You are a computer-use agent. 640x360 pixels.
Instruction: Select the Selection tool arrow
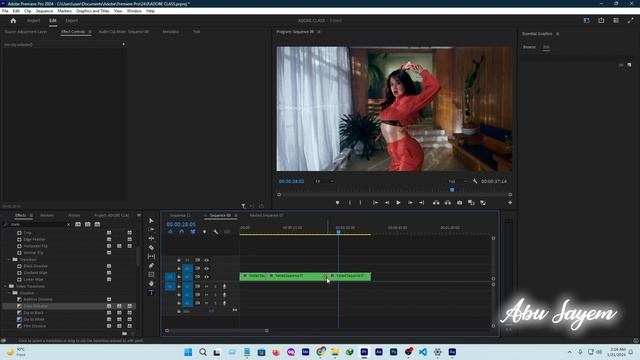coord(151,220)
